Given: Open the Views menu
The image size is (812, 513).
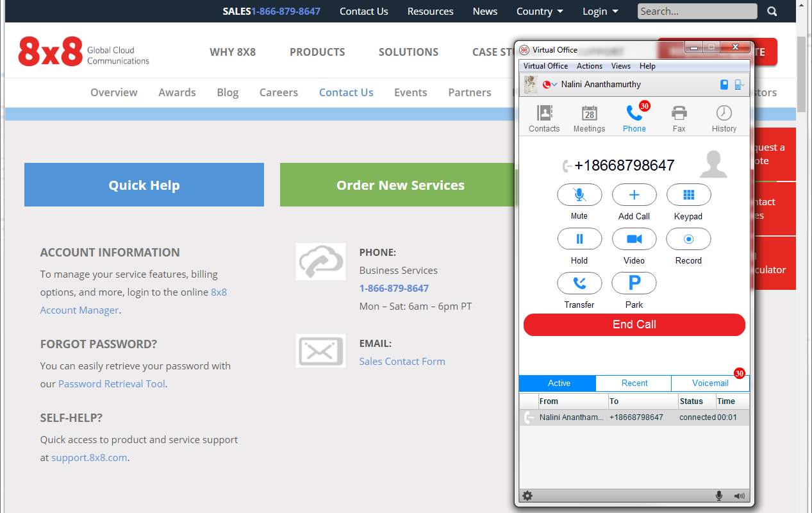Looking at the screenshot, I should point(621,66).
